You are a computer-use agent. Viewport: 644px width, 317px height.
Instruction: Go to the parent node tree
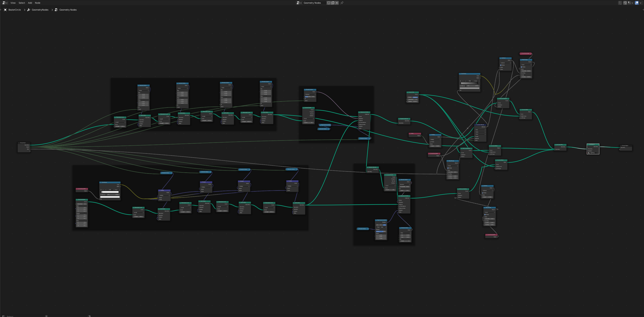[x=620, y=3]
